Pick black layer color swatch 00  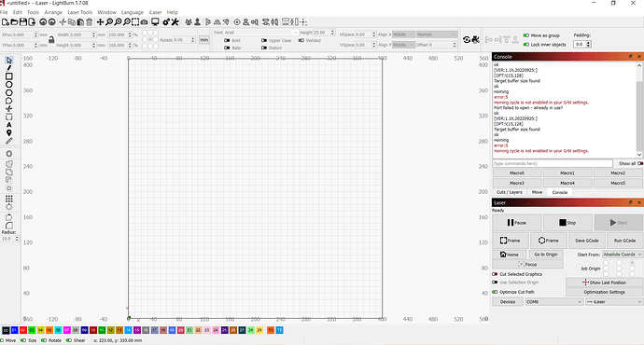click(x=6, y=330)
